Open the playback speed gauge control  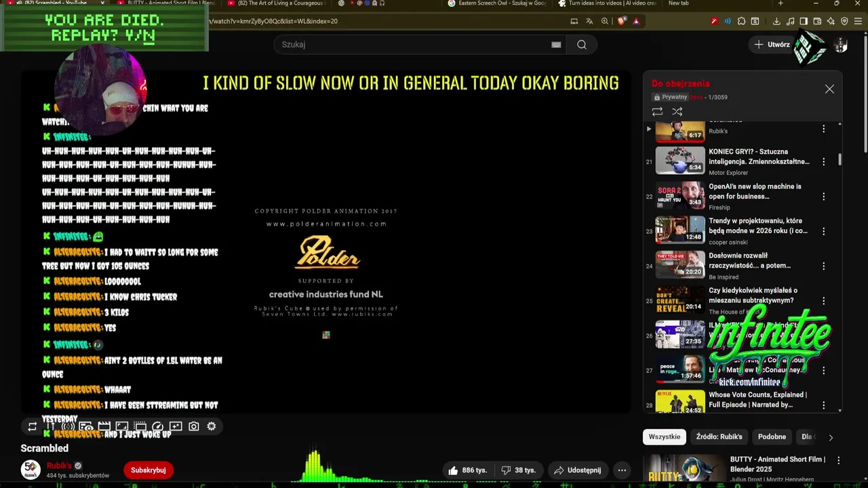158,426
